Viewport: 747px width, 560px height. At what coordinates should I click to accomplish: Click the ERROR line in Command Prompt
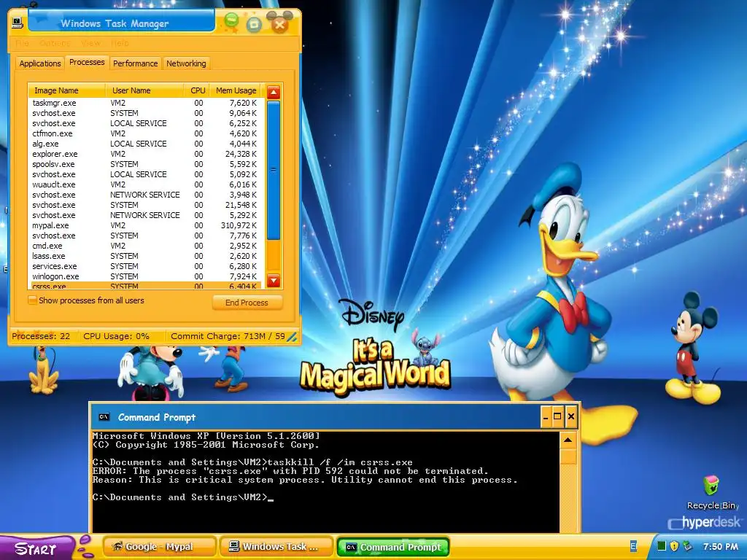[290, 471]
